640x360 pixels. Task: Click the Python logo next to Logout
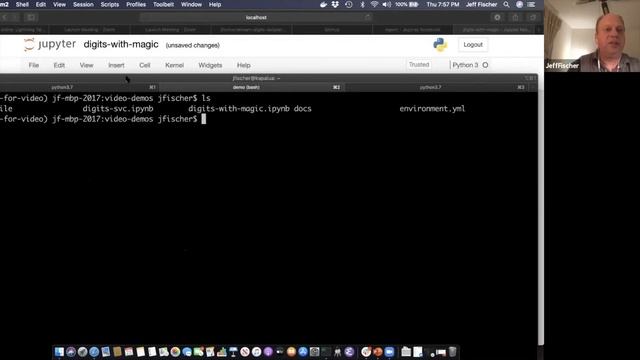pos(440,44)
